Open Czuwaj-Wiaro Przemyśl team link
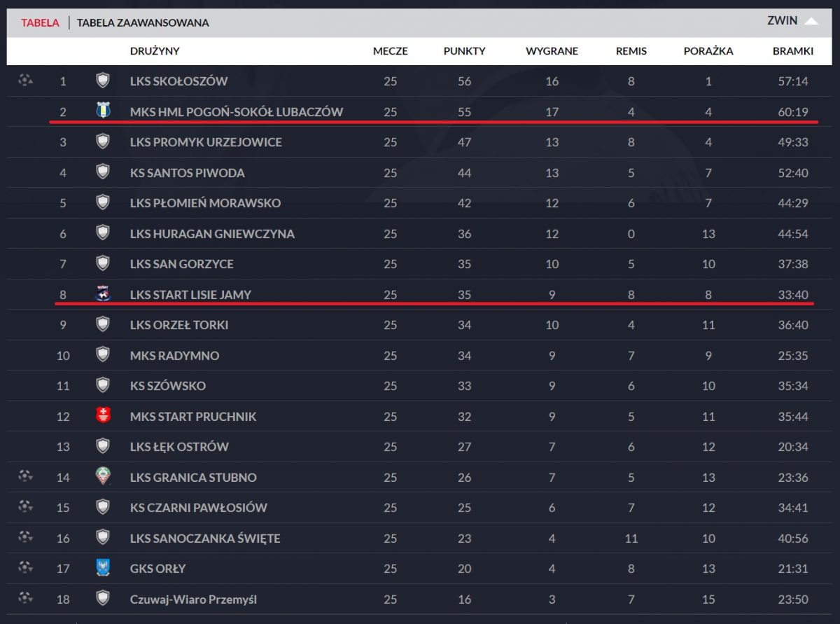The width and height of the screenshot is (840, 624). (x=193, y=599)
